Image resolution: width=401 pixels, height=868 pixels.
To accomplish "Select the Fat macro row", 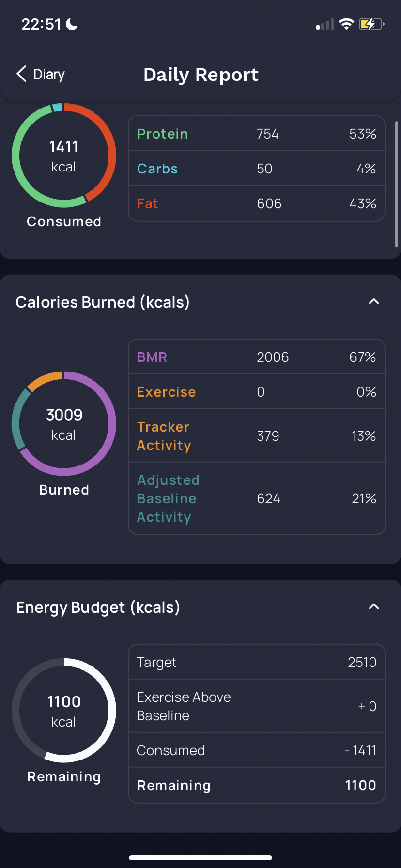I will [257, 203].
